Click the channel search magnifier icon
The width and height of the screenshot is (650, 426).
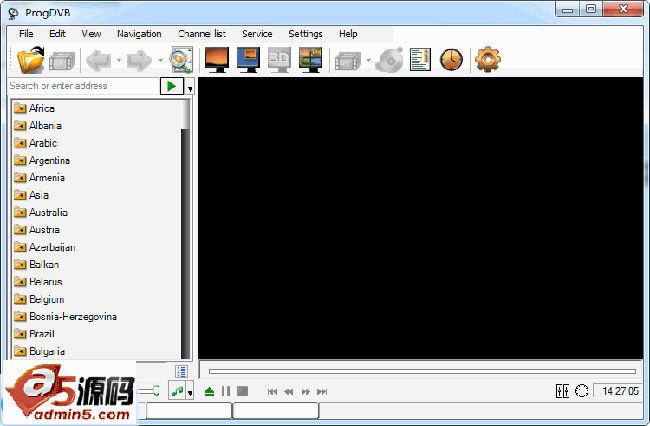click(181, 60)
